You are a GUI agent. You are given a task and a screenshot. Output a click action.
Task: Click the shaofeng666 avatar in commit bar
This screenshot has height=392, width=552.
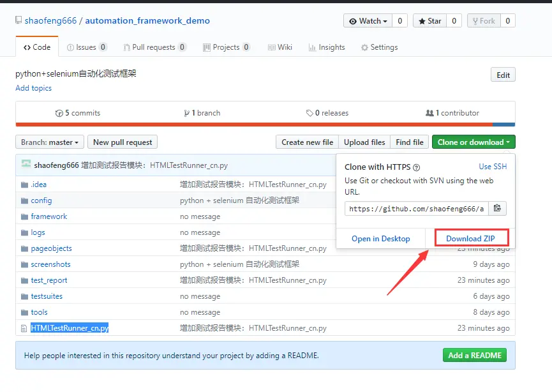tap(26, 164)
